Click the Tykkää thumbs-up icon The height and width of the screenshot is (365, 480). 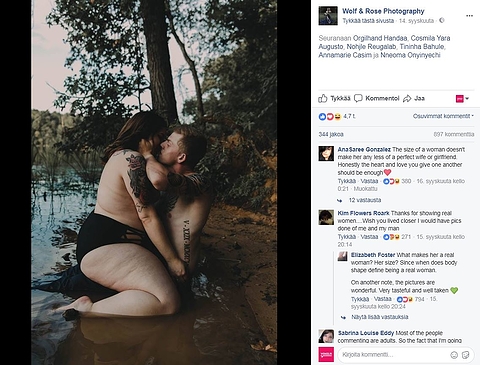323,98
